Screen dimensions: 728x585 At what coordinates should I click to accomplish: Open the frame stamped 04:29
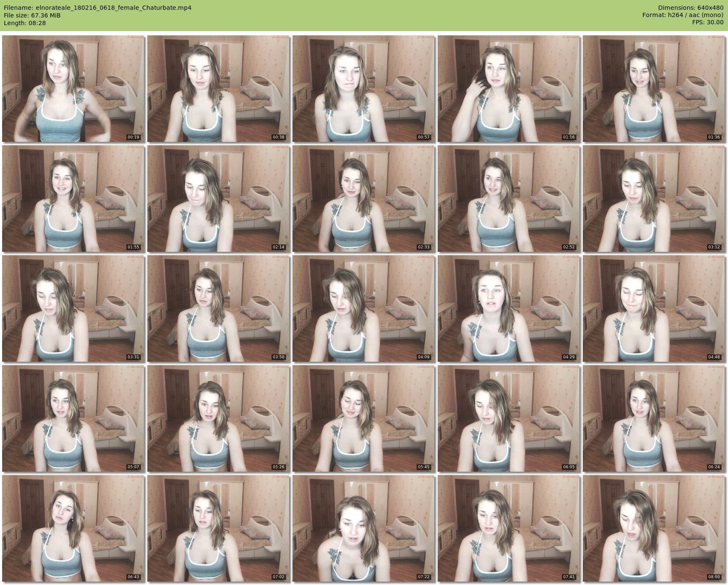(509, 308)
